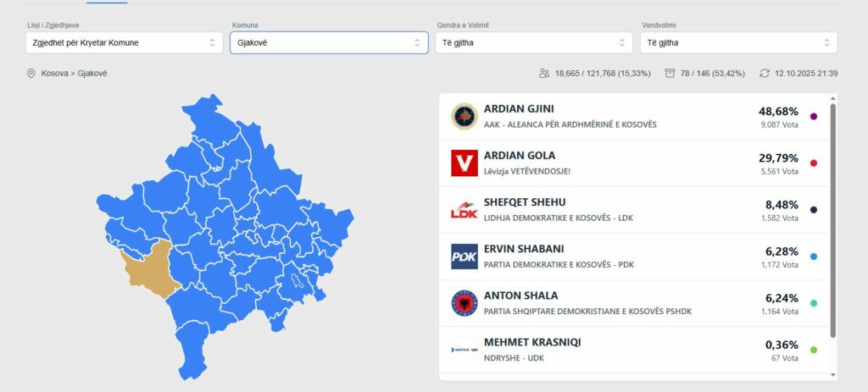The image size is (868, 392).
Task: Click the red color dot for Vetëvendosje
Action: pyautogui.click(x=814, y=163)
